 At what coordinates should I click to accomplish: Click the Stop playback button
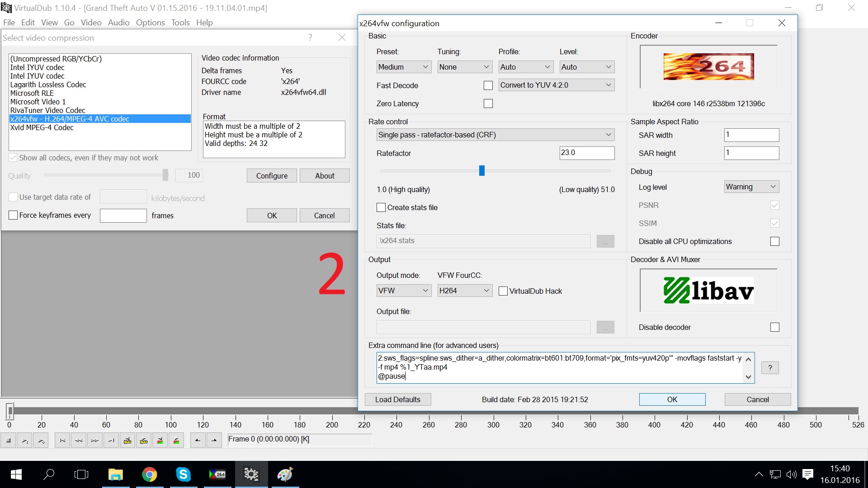point(8,440)
